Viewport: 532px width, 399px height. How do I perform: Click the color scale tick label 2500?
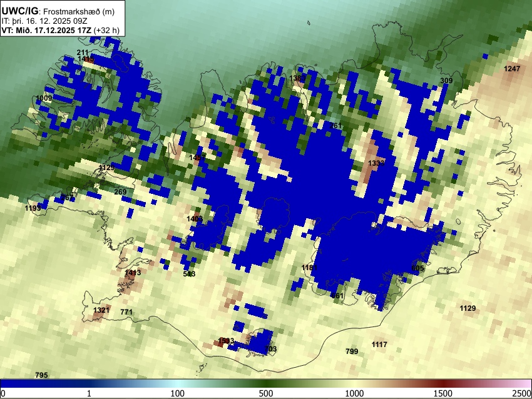pos(523,393)
